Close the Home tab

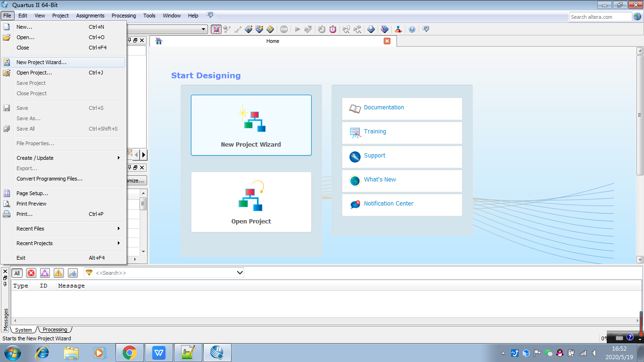point(387,41)
